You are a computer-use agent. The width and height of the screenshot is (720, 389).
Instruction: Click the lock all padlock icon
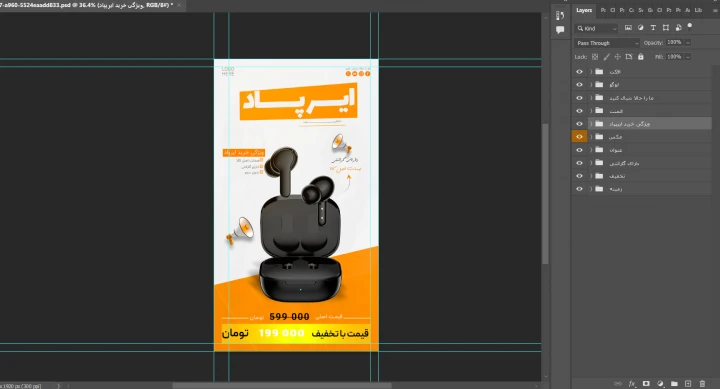pos(641,57)
